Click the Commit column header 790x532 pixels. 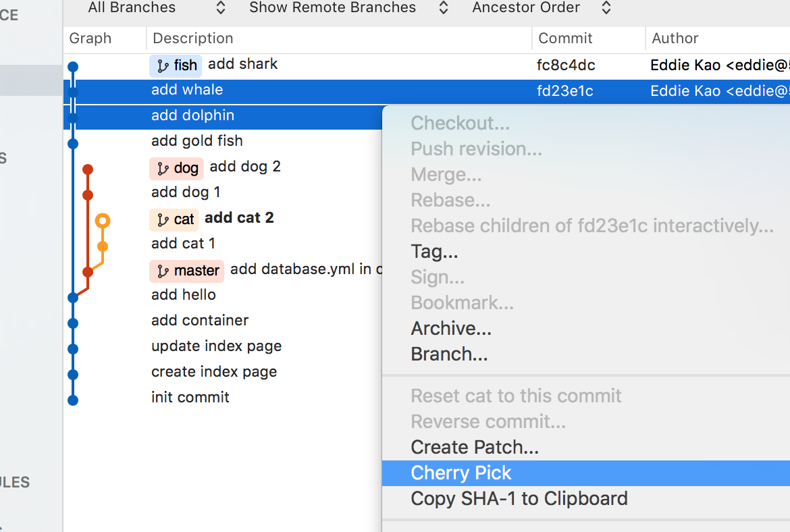point(565,38)
